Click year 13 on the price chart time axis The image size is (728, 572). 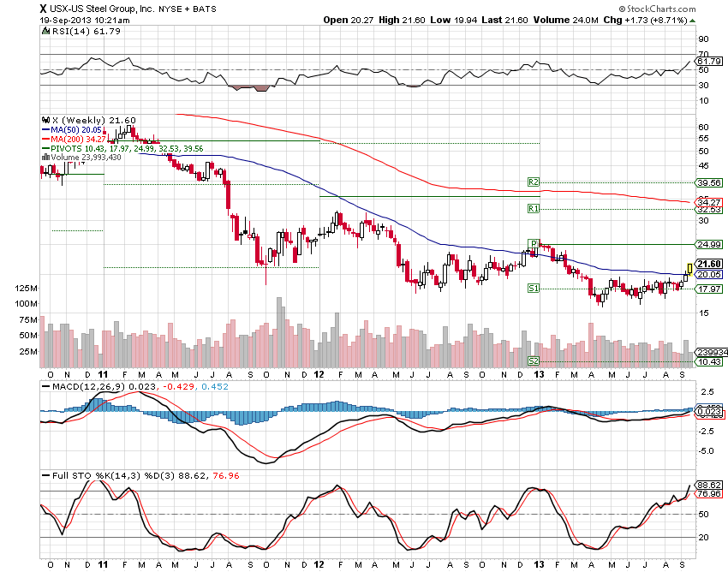coord(539,374)
